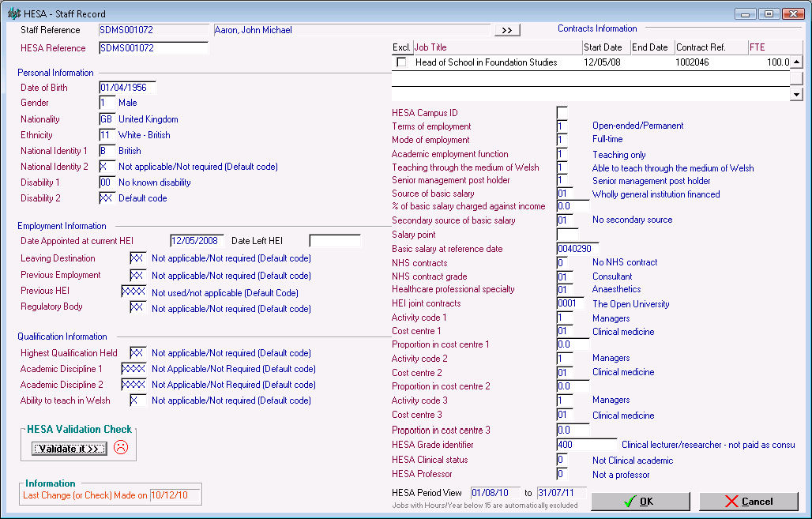Click the Mode of employment code field
The image size is (812, 519).
pyautogui.click(x=562, y=139)
